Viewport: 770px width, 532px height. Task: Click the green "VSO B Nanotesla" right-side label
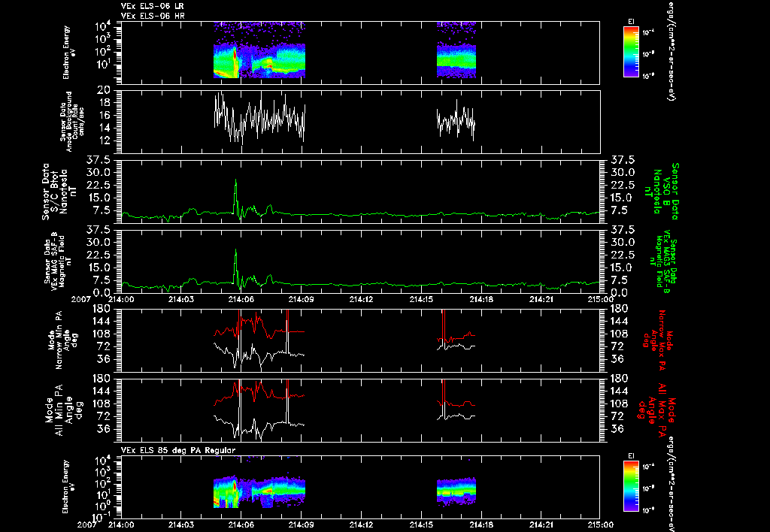point(662,192)
